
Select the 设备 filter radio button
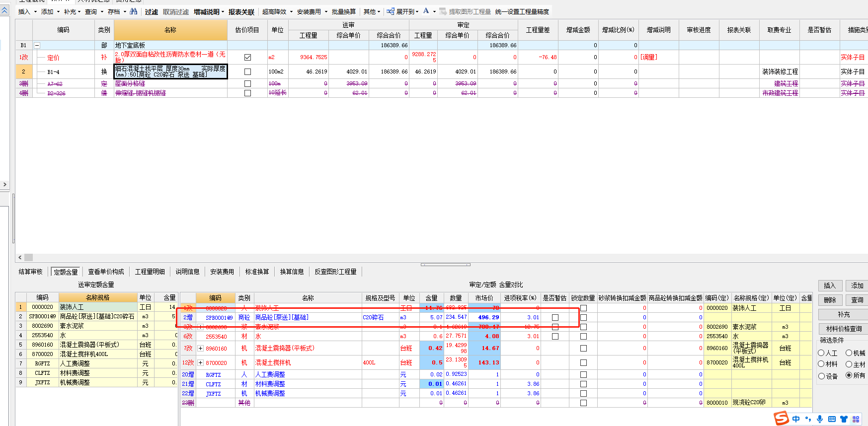coord(821,376)
